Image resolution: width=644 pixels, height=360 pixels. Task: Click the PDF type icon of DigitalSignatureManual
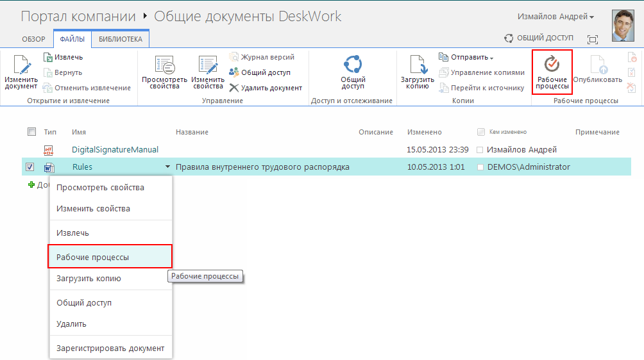[x=49, y=150]
